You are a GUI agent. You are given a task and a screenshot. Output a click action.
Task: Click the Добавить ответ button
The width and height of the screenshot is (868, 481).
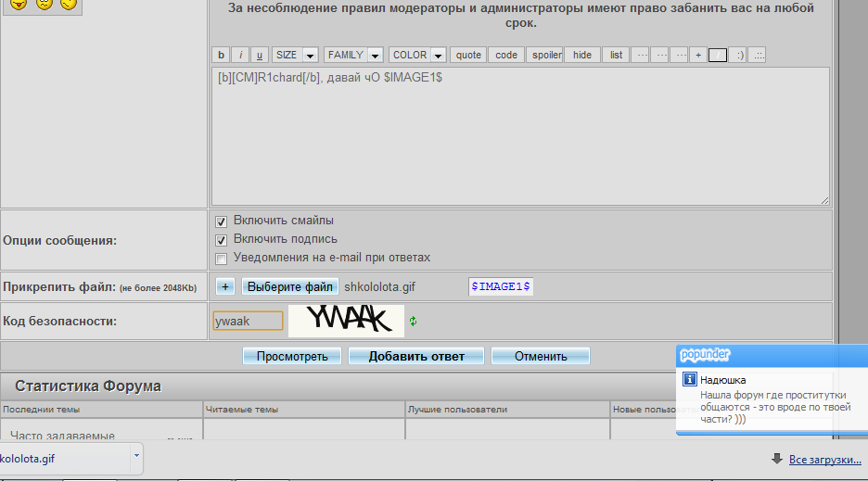[x=416, y=356]
